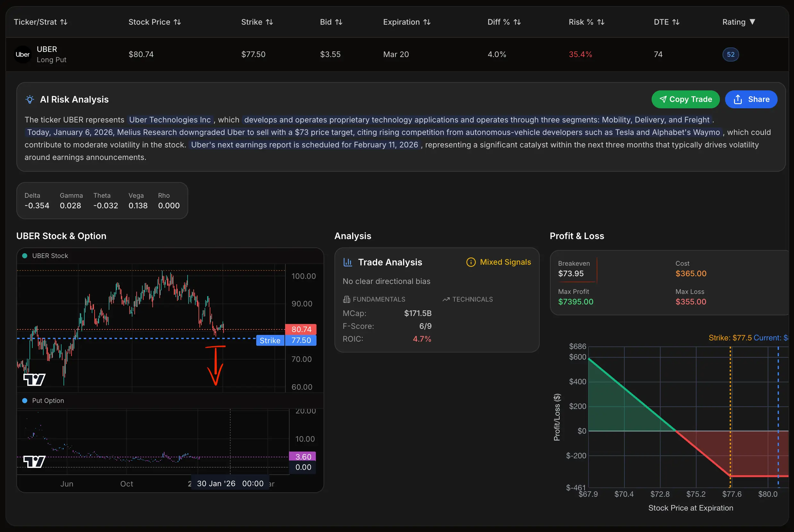
Task: Click the Uber company logo
Action: pyautogui.click(x=23, y=54)
